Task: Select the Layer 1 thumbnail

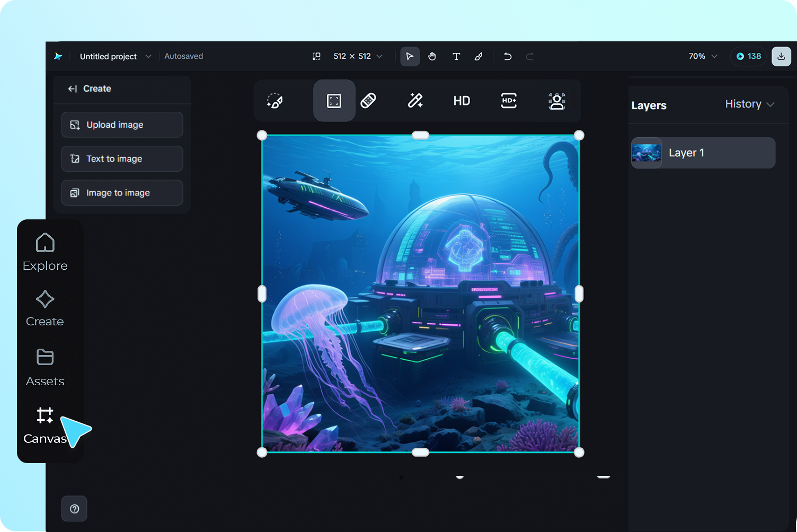Action: coord(647,153)
